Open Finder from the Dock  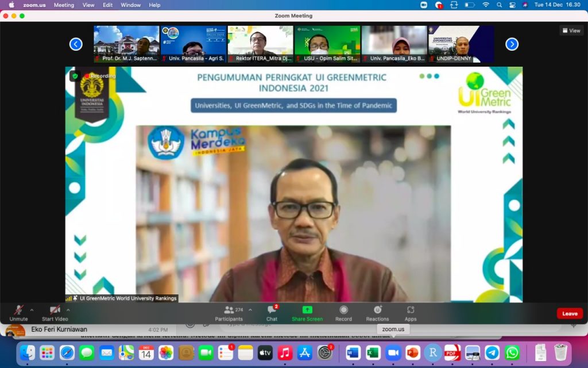[x=28, y=352]
